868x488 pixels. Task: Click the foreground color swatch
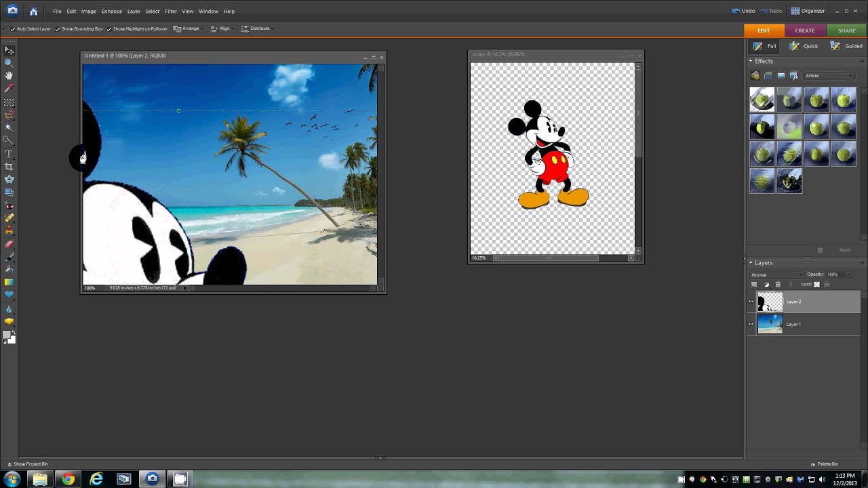[6, 336]
